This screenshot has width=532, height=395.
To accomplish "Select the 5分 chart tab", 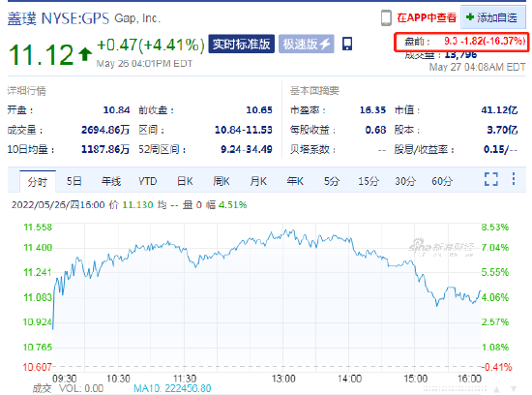I will (332, 181).
